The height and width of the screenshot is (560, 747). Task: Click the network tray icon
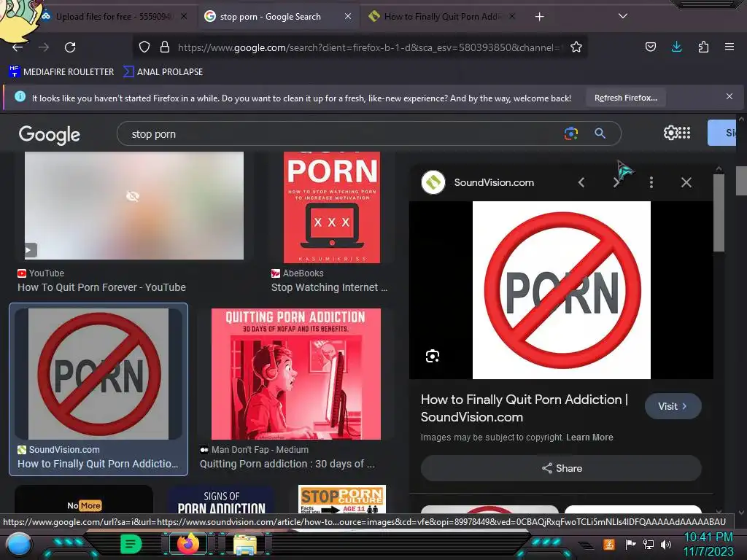coord(649,544)
